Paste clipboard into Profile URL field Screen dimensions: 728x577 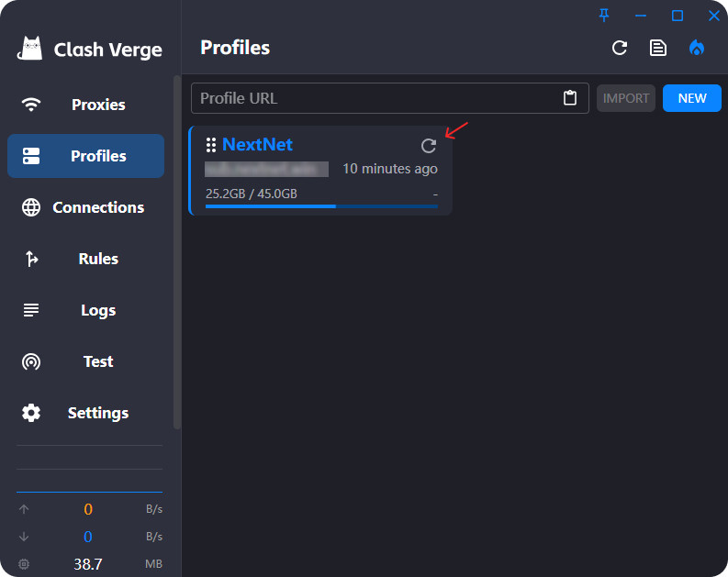click(570, 98)
